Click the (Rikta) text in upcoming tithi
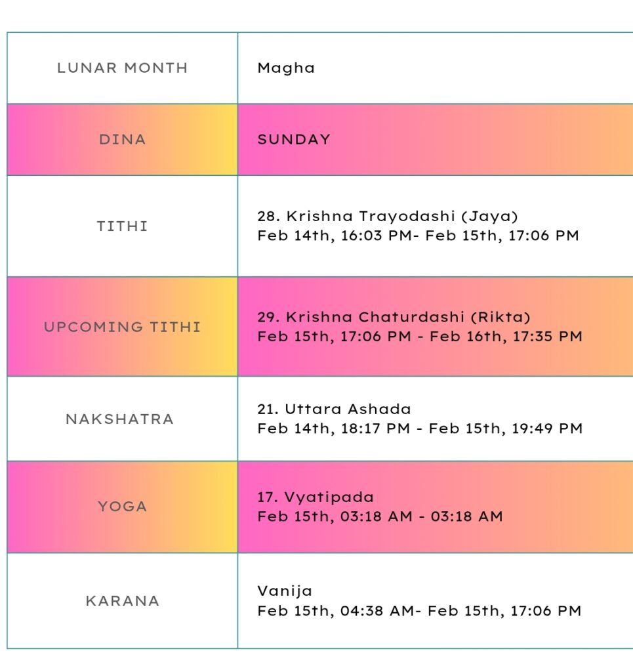This screenshot has width=633, height=672. coord(500,317)
